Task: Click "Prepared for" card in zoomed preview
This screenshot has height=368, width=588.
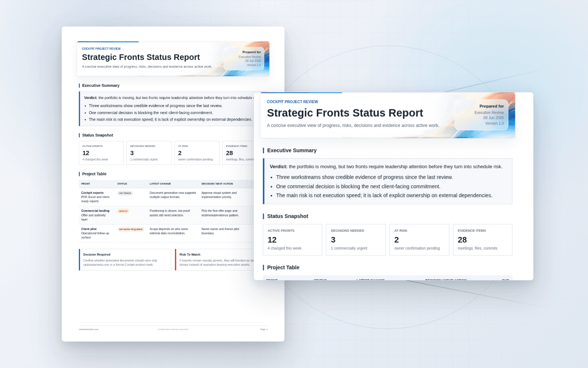Action: click(481, 114)
